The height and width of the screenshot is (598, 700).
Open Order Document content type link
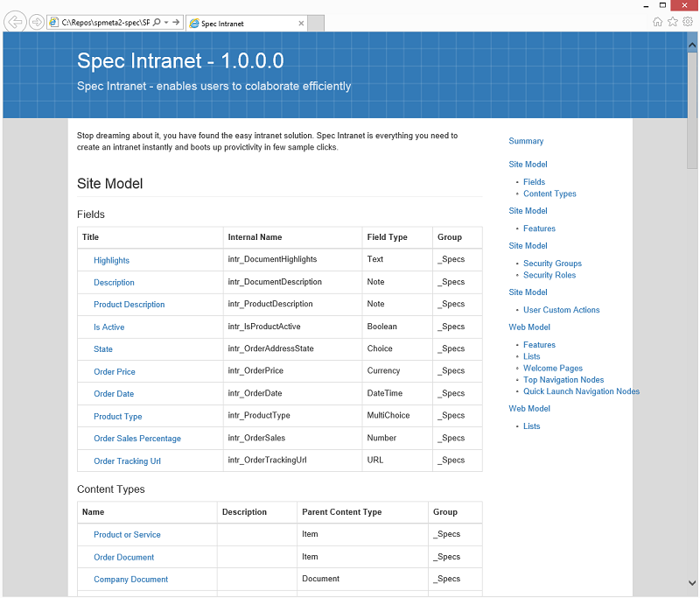[123, 558]
